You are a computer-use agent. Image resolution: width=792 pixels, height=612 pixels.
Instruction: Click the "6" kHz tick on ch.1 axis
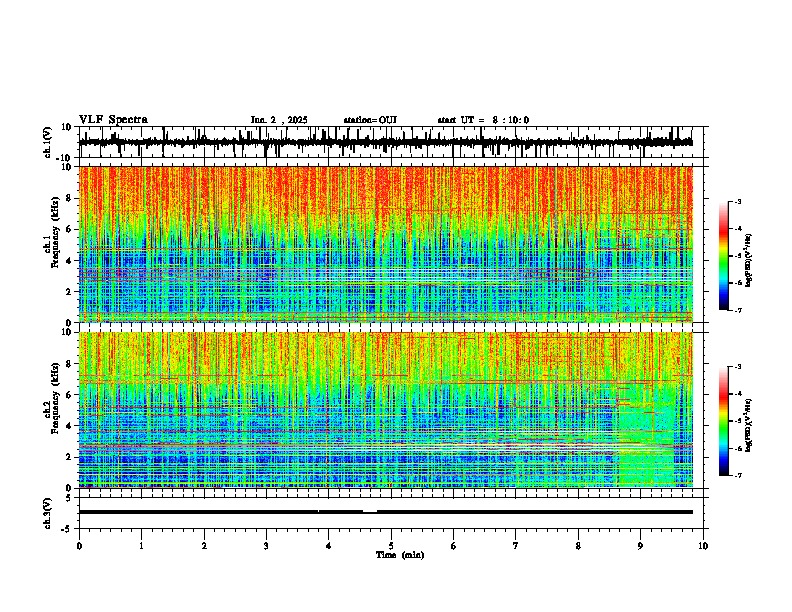click(70, 230)
